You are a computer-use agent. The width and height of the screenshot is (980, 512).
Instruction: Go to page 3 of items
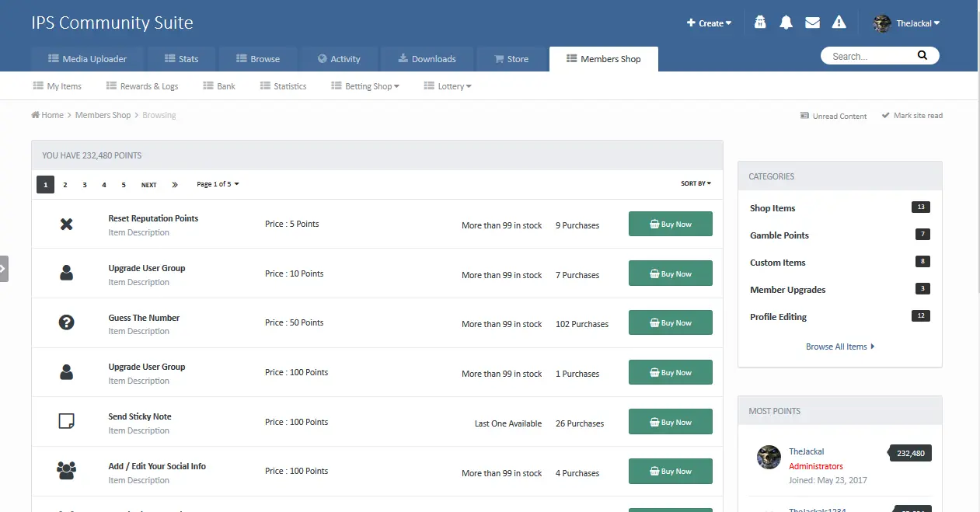(85, 185)
